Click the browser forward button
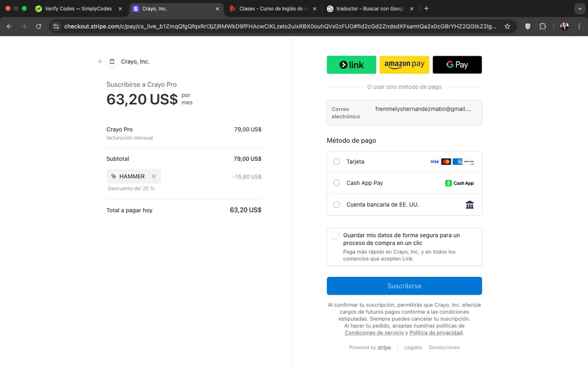Viewport: 588px width, 368px height. [24, 26]
